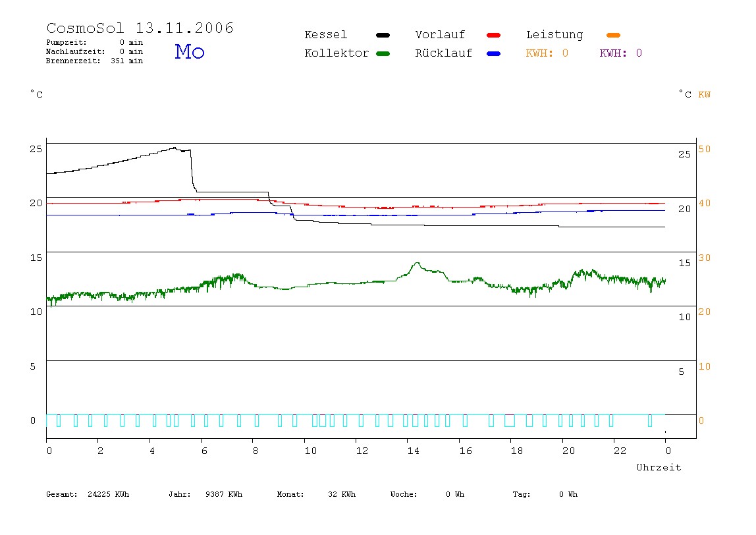Click the orange 30 KW axis tick

pyautogui.click(x=705, y=258)
